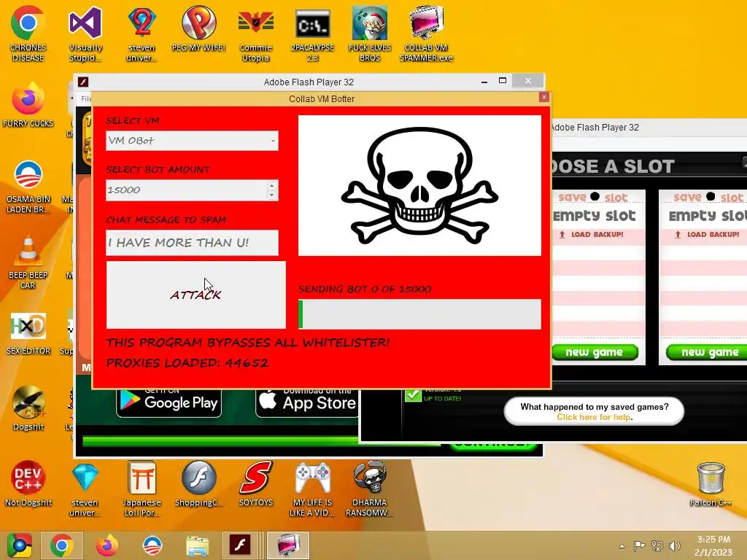The height and width of the screenshot is (560, 747).
Task: Increase the bot amount with up arrow
Action: point(271,185)
